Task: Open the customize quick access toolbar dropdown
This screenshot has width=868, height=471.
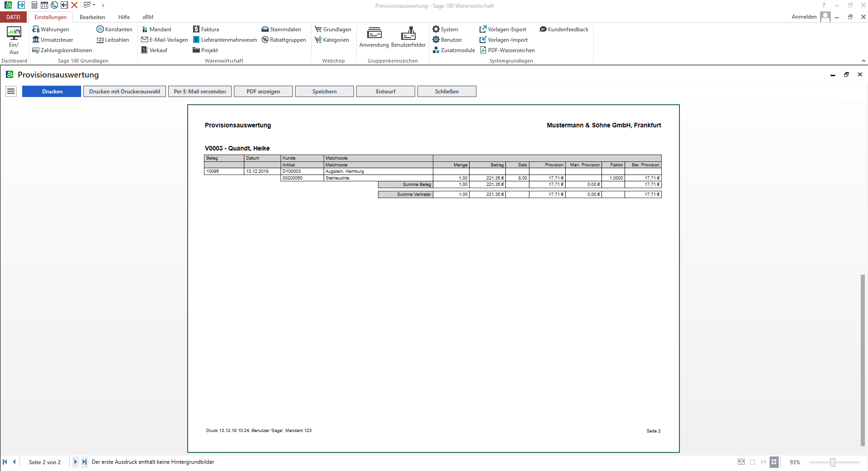Action: [x=103, y=5]
